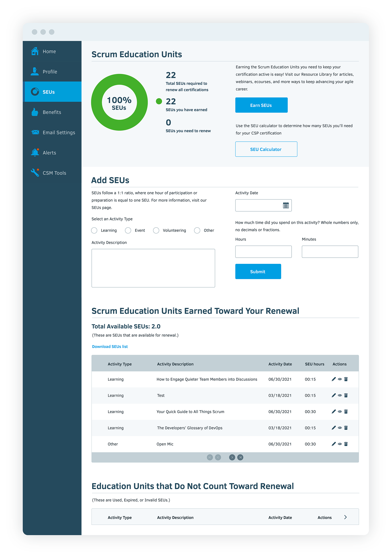View the 'Your Quick Guide to All Things Scrum' entry
Viewport: 392px width, 558px height.
[340, 411]
